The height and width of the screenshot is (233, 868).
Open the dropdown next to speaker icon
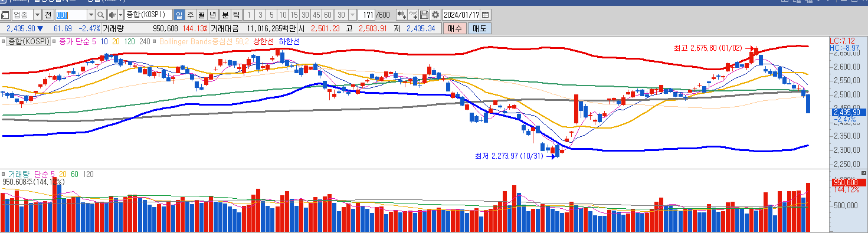tap(120, 15)
